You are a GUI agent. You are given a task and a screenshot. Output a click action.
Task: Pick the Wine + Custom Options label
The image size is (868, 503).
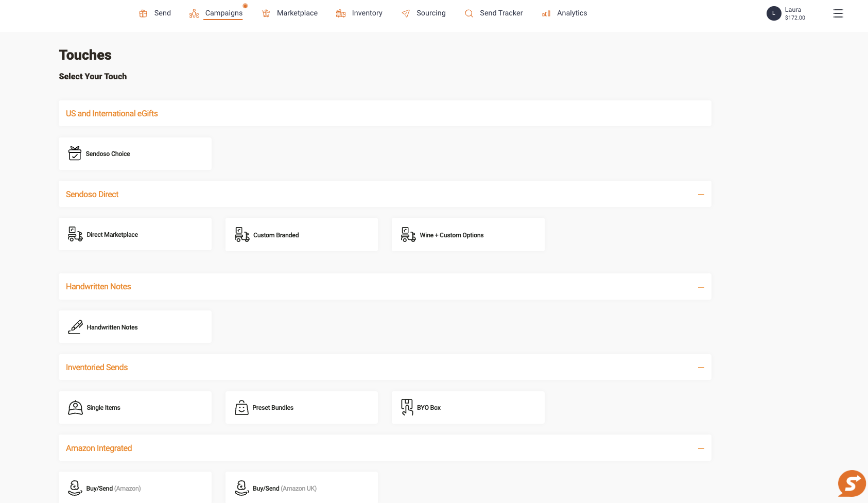coord(452,235)
